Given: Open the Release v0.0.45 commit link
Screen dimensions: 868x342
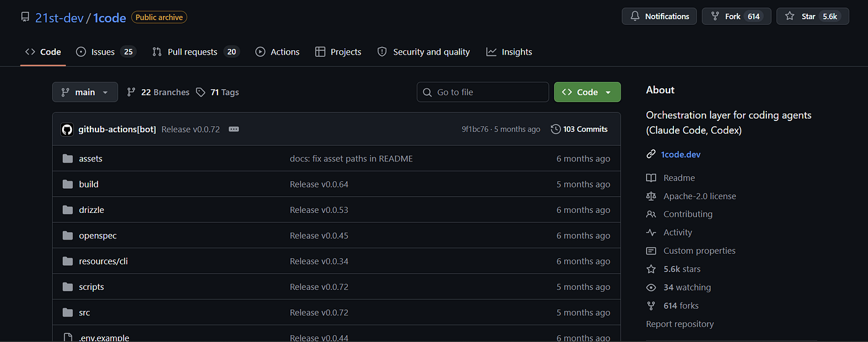Looking at the screenshot, I should click(x=319, y=236).
